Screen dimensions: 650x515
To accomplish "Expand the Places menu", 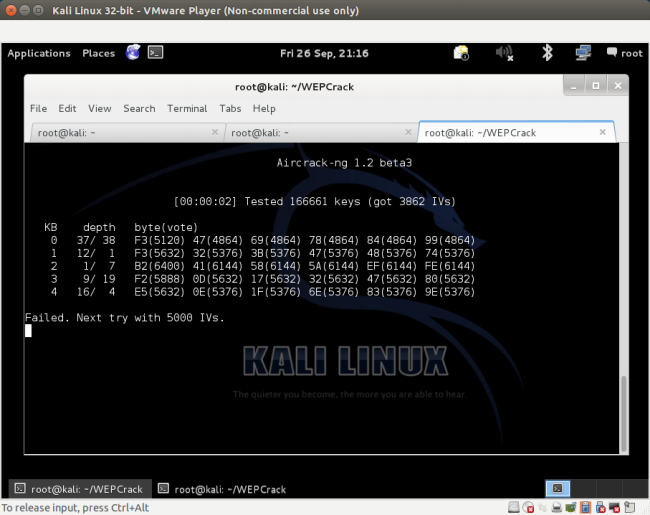I will point(98,54).
